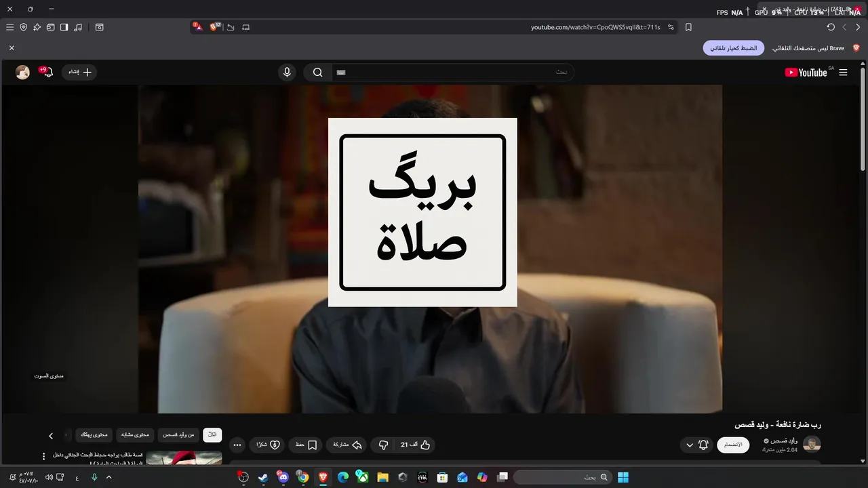Select من وليد قصص filter chip
The width and height of the screenshot is (868, 488).
tap(178, 434)
